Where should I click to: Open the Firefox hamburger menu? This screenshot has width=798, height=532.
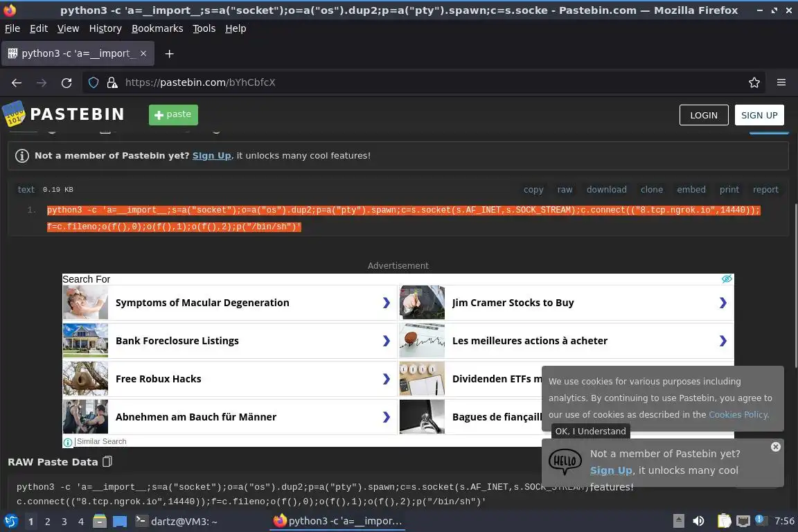781,82
